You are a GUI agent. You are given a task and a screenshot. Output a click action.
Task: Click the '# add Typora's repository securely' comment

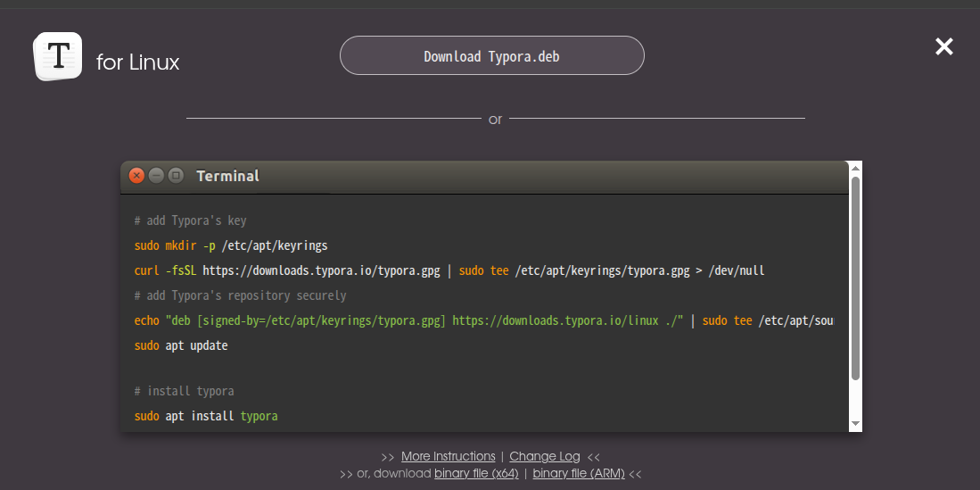click(x=240, y=295)
